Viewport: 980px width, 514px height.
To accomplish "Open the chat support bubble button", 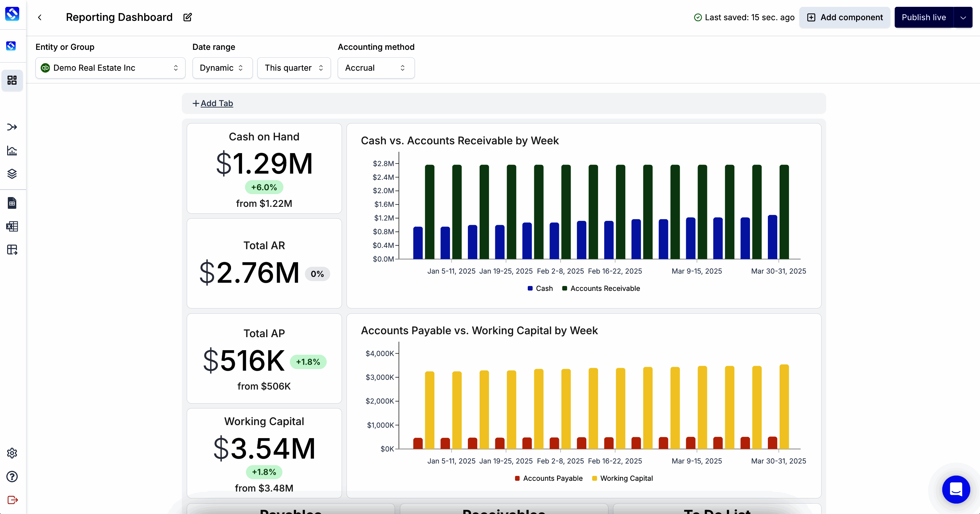I will coord(956,489).
